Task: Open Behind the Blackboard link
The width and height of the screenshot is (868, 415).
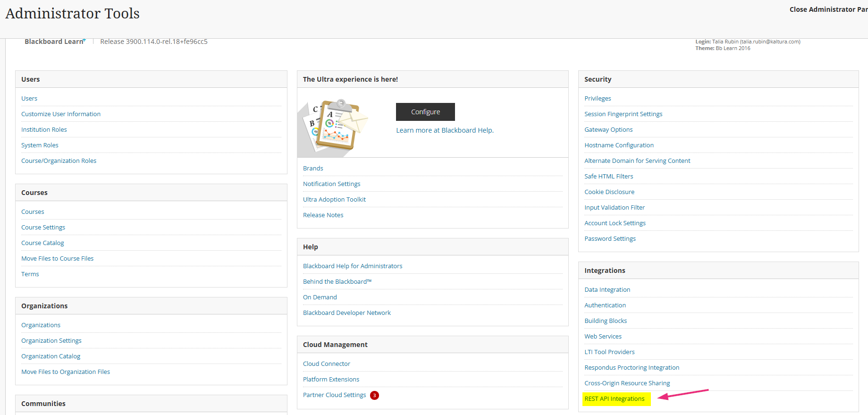Action: point(337,281)
